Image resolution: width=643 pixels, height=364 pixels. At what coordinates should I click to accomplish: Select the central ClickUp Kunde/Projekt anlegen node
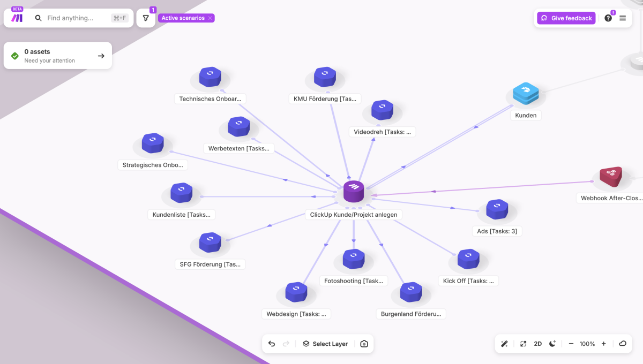354,192
